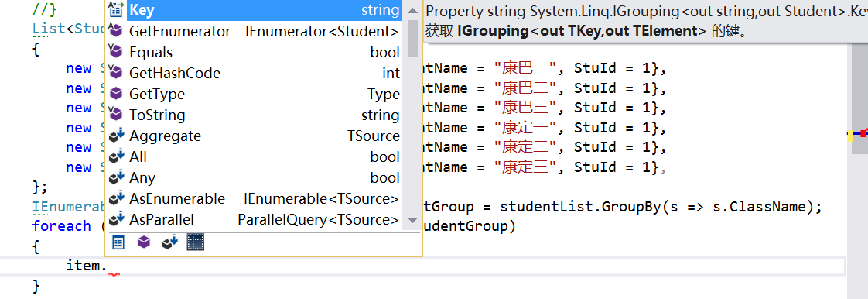Viewport: 868px width, 299px height.
Task: Click the method icon beside GetEnumerator
Action: (x=116, y=30)
